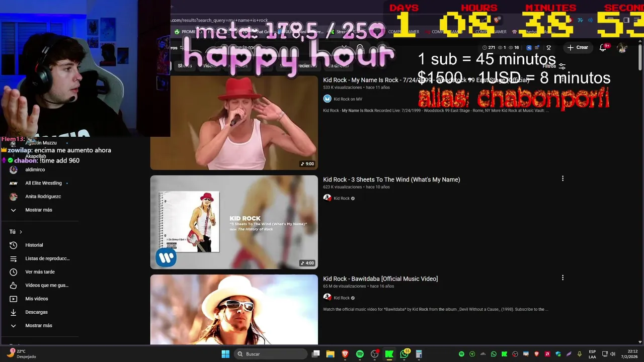Open Kid Rock - Bawitdaba Official Music Video title

click(380, 279)
